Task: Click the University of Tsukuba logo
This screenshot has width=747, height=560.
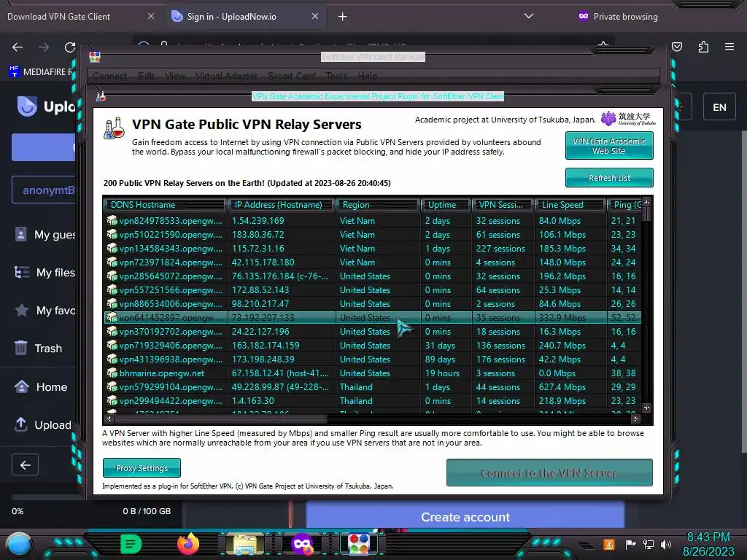Action: [x=628, y=119]
